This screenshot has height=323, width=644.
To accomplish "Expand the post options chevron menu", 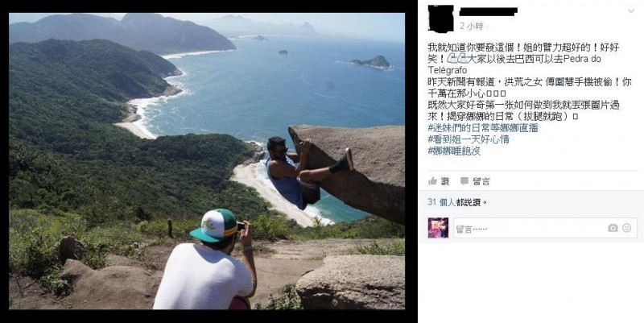I will (631, 11).
